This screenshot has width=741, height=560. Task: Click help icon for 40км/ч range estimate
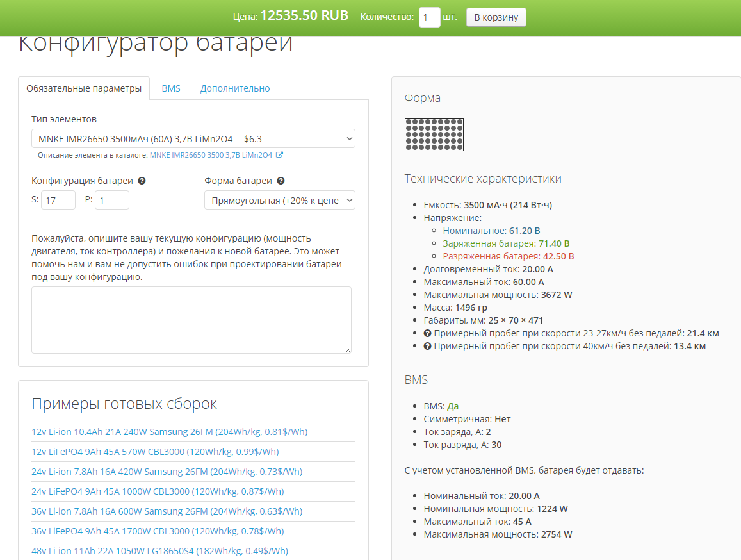[427, 346]
